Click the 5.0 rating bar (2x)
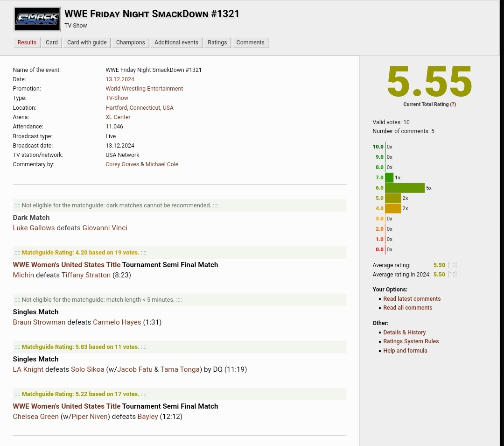 (393, 198)
